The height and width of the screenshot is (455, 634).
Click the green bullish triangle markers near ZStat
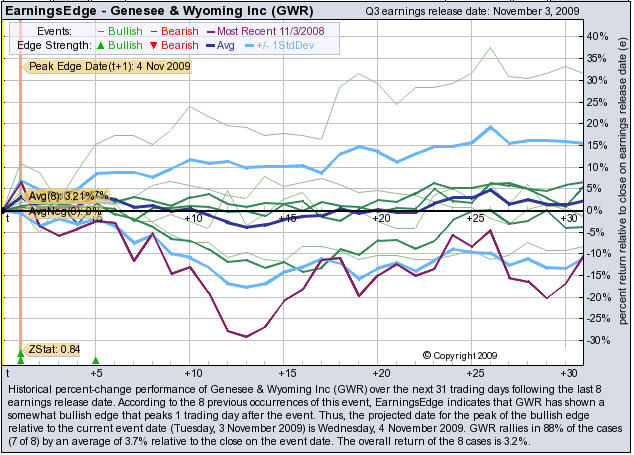21,358
